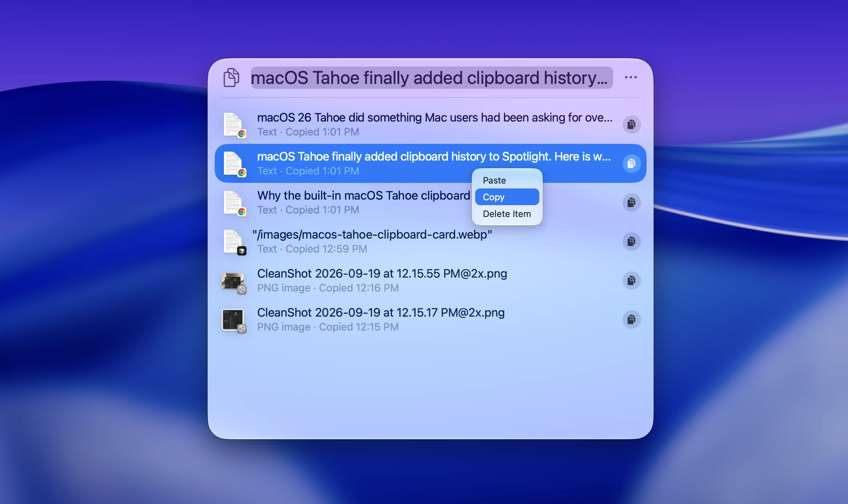848x504 pixels.
Task: Click document icon of 'Why the built-in' row
Action: (x=234, y=203)
